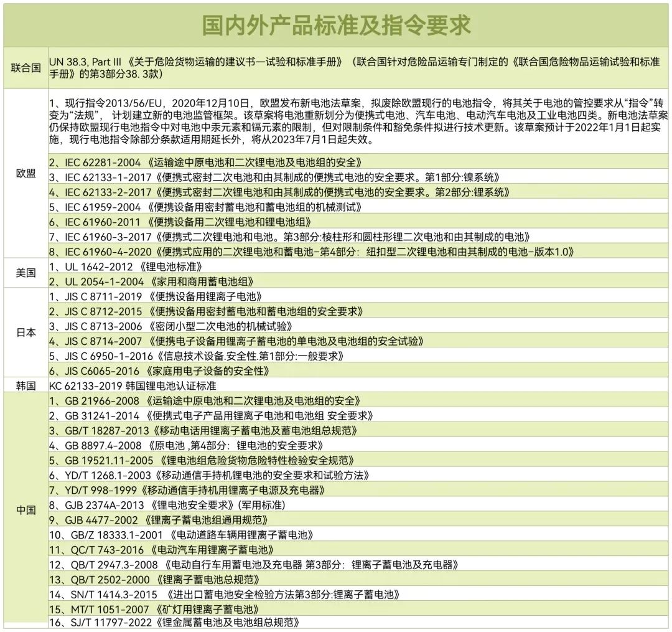Select the SJ/T 11797-2022 row

coord(175,622)
